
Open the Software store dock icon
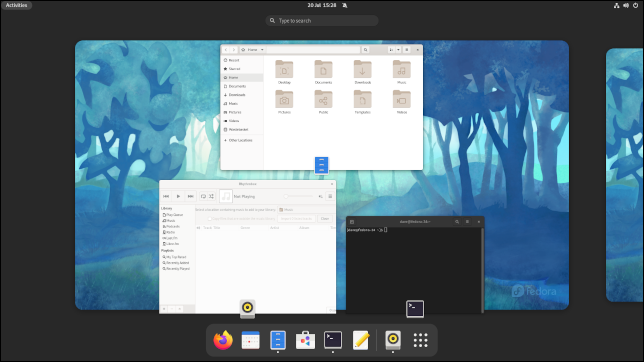click(305, 340)
